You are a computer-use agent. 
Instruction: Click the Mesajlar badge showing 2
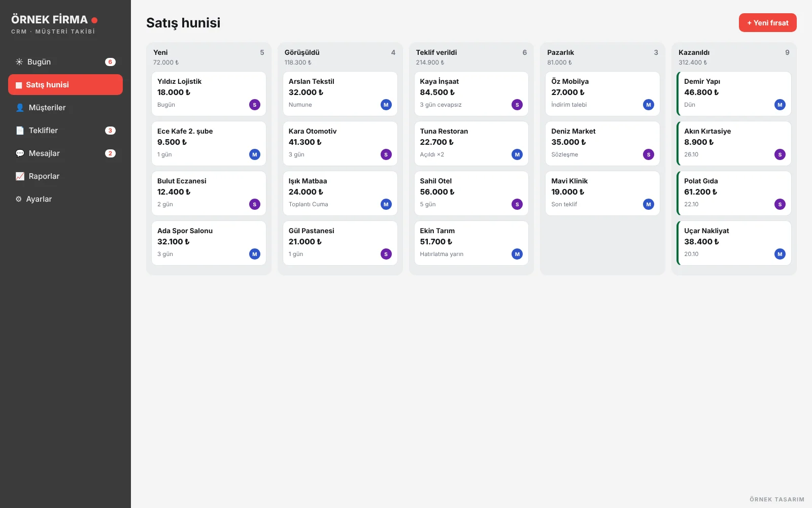(x=110, y=153)
